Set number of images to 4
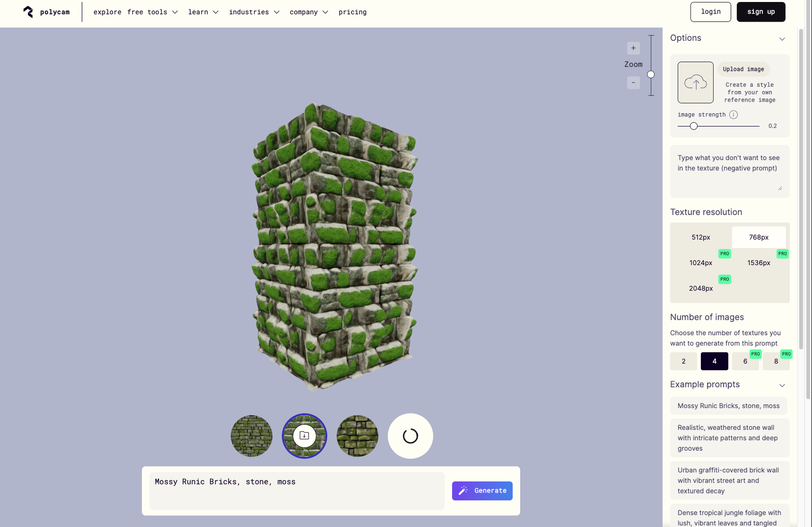 [715, 361]
